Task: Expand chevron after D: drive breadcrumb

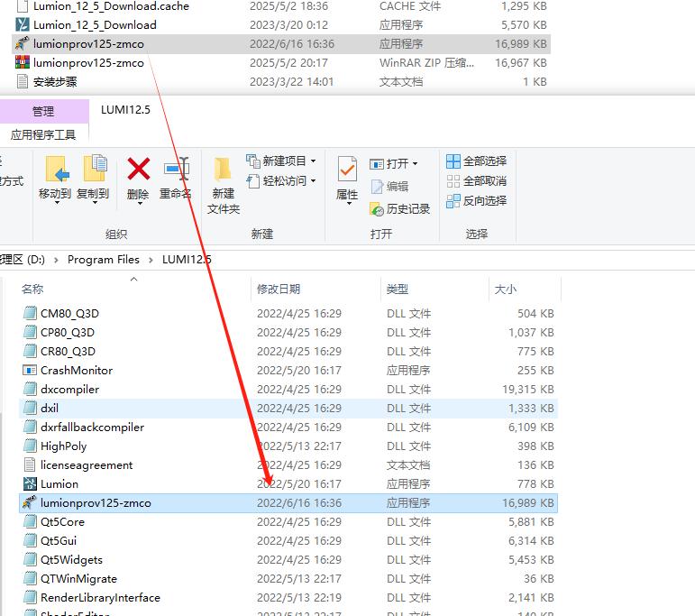Action: click(56, 260)
